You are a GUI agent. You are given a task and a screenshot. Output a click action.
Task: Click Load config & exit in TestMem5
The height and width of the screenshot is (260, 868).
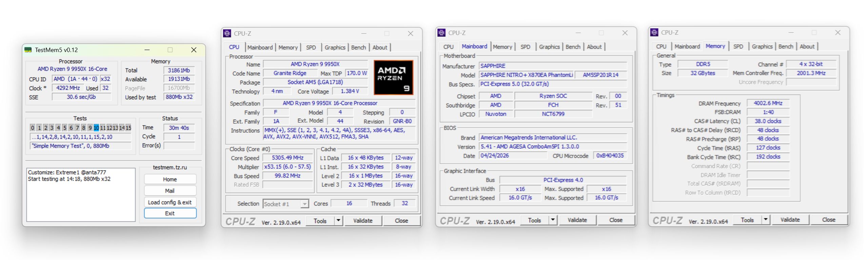tap(170, 202)
